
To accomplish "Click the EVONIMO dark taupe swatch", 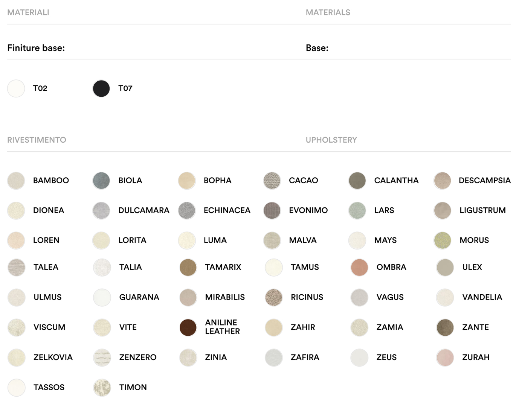I will [272, 210].
